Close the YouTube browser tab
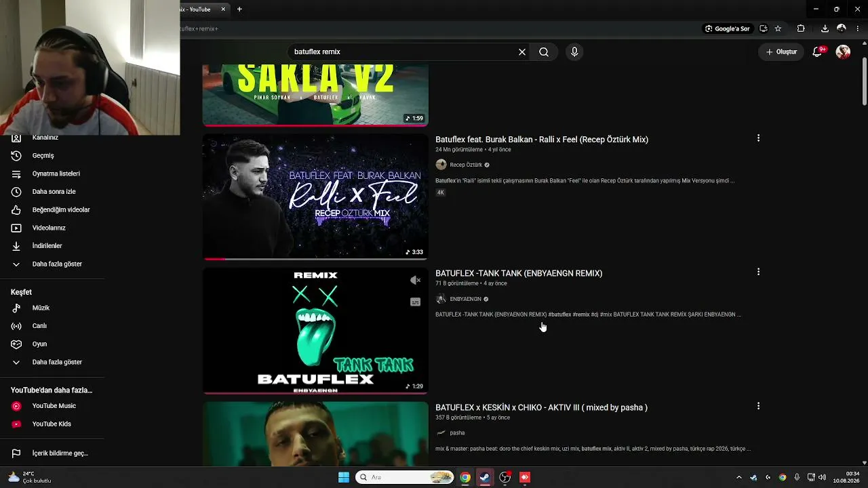 [223, 9]
